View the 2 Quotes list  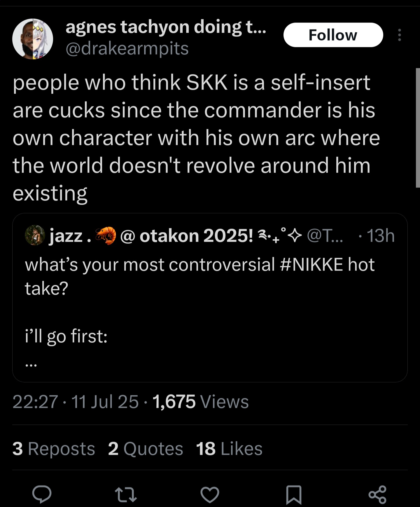(146, 448)
